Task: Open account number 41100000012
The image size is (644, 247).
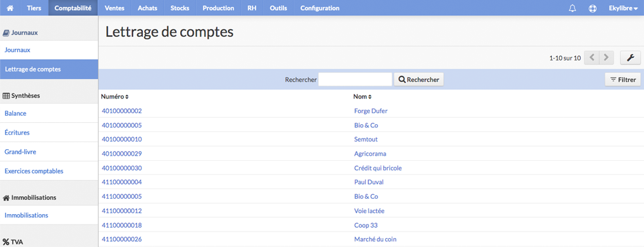Action: pyautogui.click(x=122, y=211)
